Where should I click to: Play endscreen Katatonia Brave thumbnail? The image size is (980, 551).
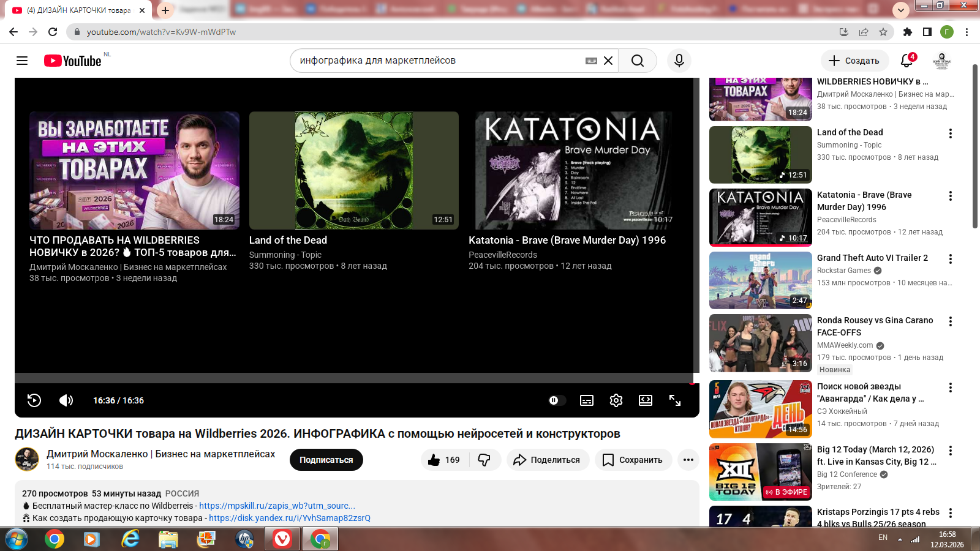tap(573, 170)
